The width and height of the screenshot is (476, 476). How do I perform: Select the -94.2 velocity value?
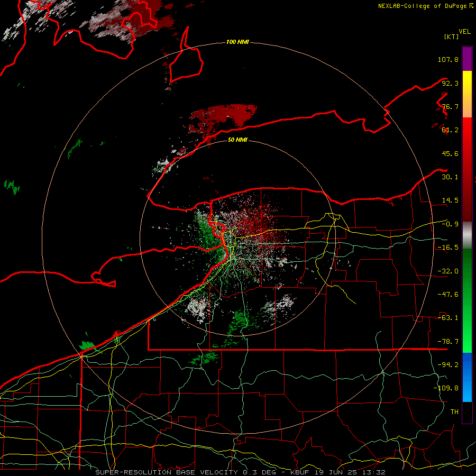pyautogui.click(x=448, y=365)
